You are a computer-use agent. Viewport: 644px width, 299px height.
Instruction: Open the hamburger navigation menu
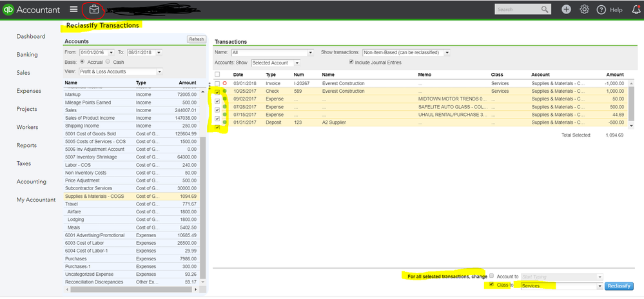[73, 10]
